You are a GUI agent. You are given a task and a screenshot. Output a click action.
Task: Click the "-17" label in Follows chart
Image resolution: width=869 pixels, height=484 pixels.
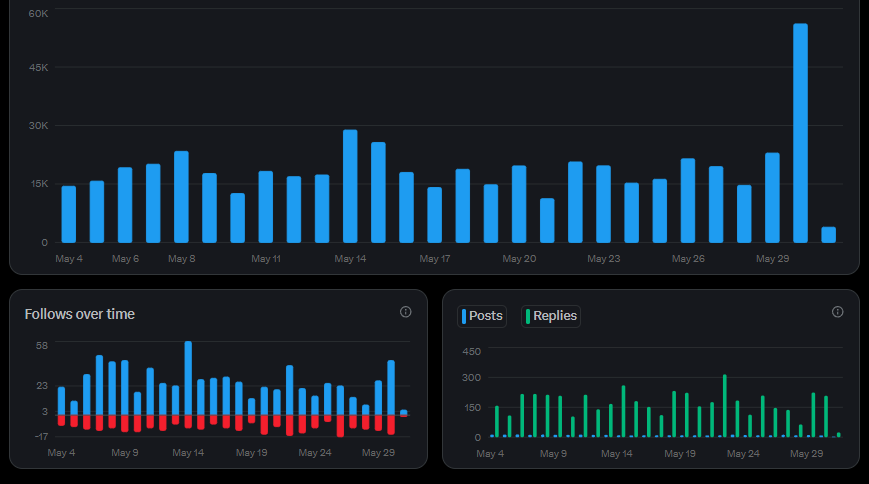click(x=41, y=436)
